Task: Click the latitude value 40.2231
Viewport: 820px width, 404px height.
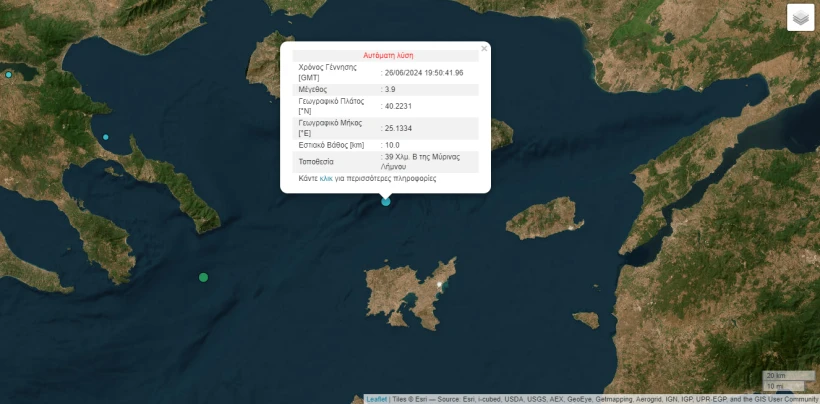Action: tap(398, 105)
